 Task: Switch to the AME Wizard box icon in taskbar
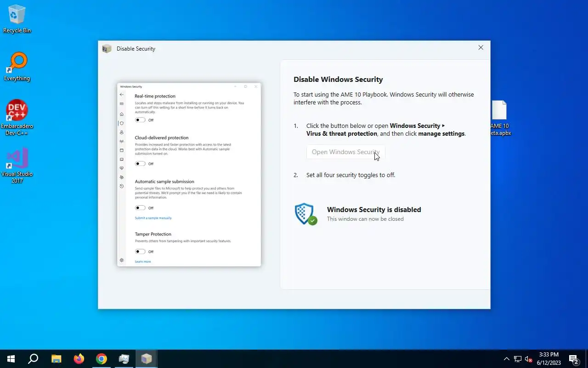coord(147,359)
